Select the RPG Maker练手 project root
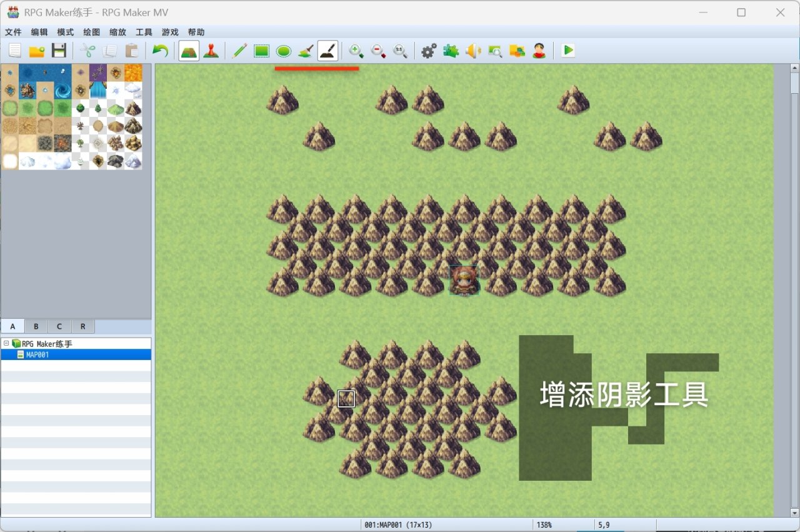 tap(47, 344)
